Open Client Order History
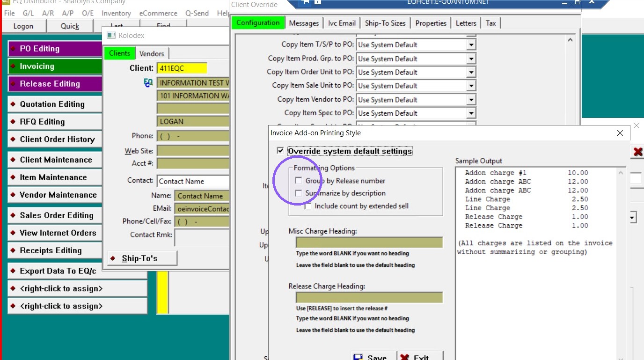Screen dimensions: 644x360 tap(55, 140)
